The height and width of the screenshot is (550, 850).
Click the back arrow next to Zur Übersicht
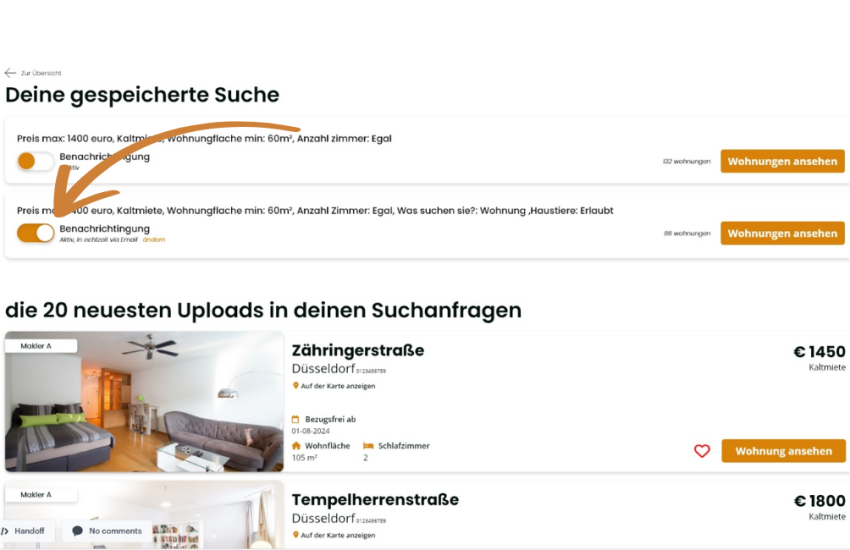click(10, 73)
